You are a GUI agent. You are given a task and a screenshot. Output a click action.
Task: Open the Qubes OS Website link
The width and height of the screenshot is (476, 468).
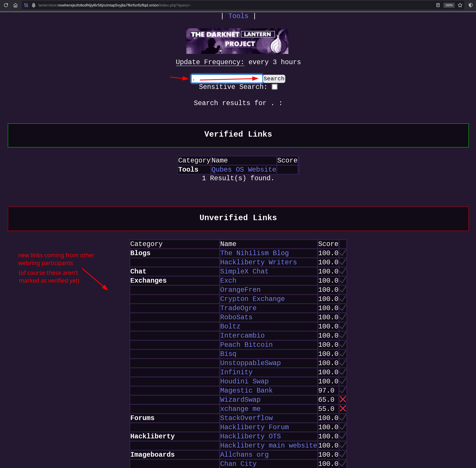(244, 169)
